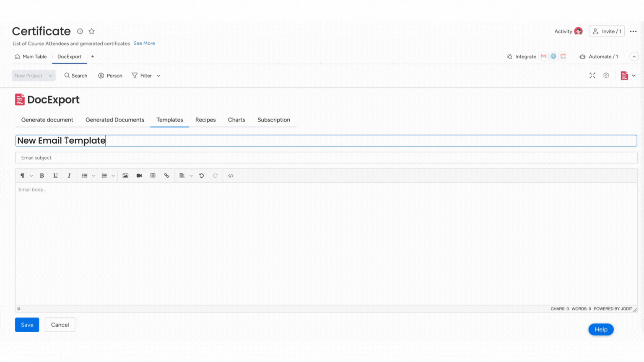This screenshot has width=644, height=362.
Task: Open view settings gear icon
Action: 606,75
